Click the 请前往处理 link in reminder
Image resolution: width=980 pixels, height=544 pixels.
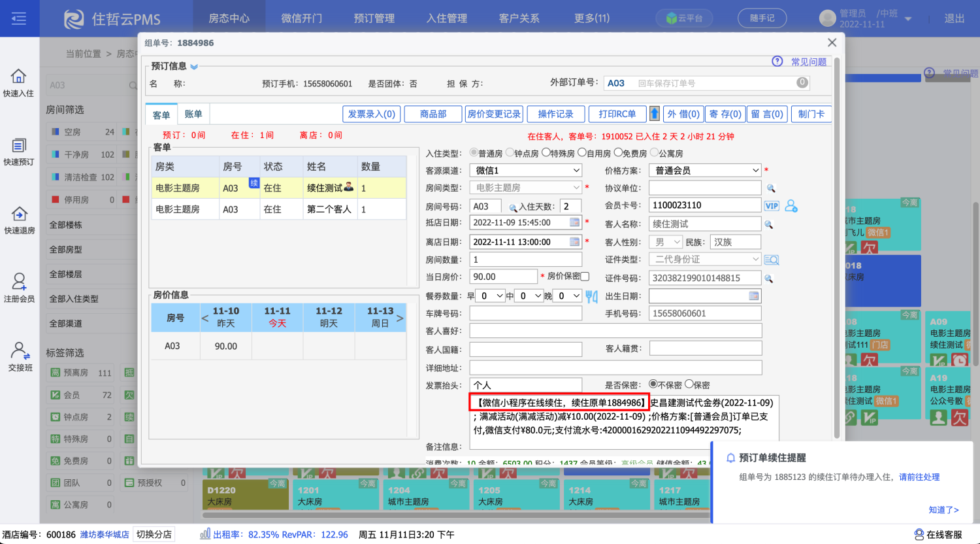click(919, 477)
